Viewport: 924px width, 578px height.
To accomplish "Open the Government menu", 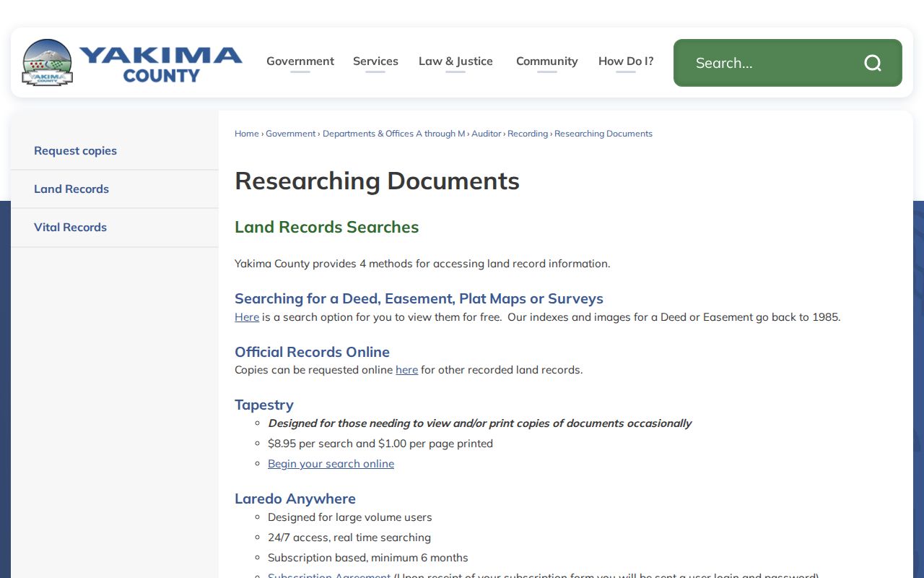I will pos(300,61).
